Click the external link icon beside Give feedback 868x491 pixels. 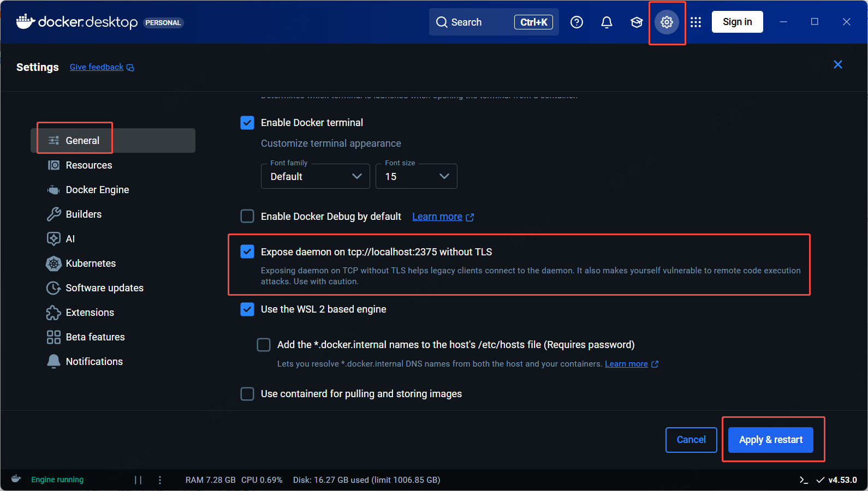coord(130,68)
